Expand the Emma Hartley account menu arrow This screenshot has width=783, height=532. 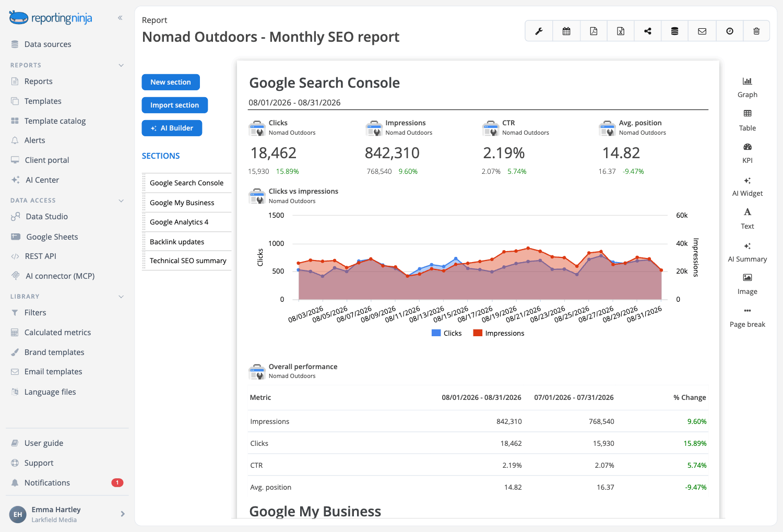click(x=123, y=514)
